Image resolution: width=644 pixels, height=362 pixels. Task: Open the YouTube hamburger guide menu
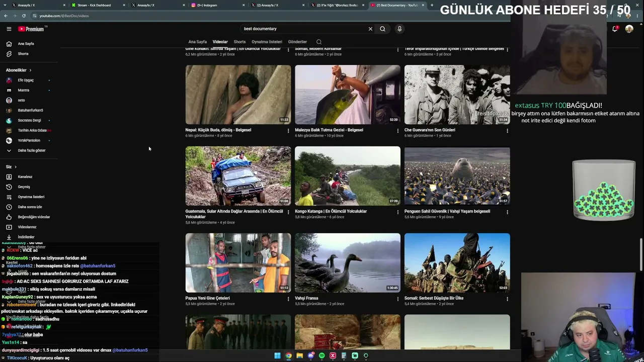9,29
